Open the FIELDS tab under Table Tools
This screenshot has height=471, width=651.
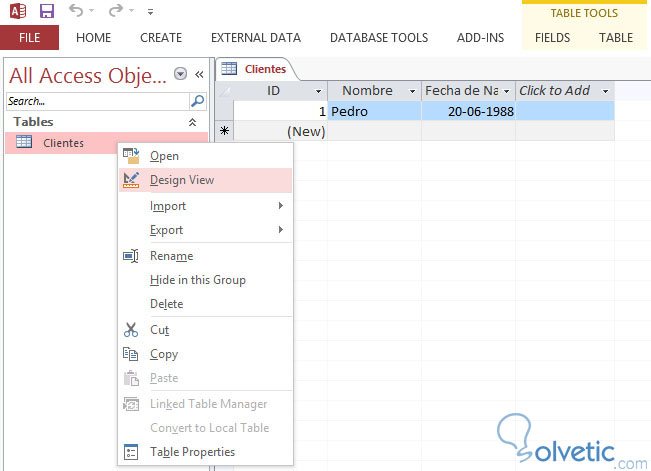click(x=552, y=38)
